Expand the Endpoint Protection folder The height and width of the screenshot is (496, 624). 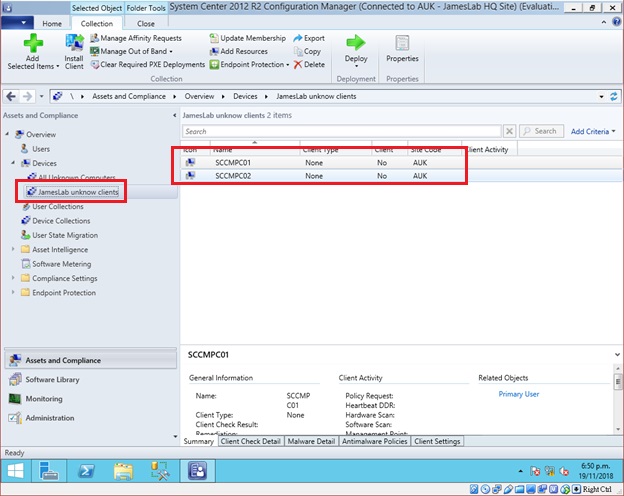[x=13, y=292]
